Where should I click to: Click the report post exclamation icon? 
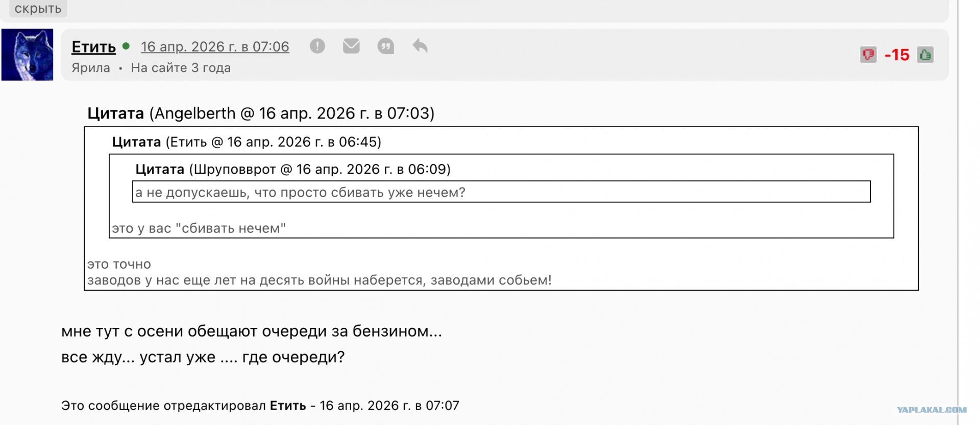(x=317, y=46)
